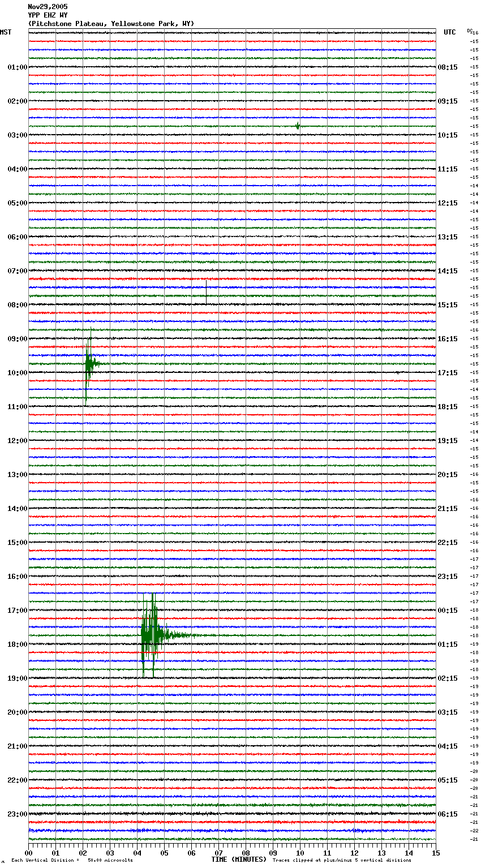Select the 23:00 MST time label
Screen dimensions: 481x868
17,814
